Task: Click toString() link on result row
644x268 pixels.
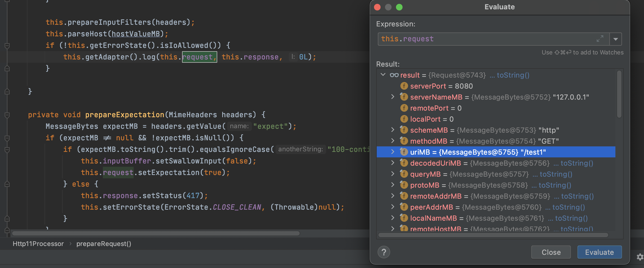Action: 513,75
